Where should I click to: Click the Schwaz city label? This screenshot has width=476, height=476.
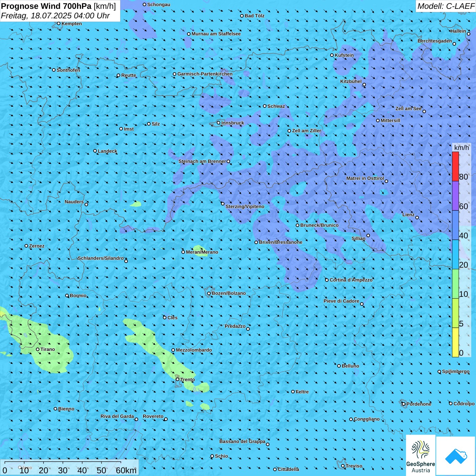[x=276, y=106]
